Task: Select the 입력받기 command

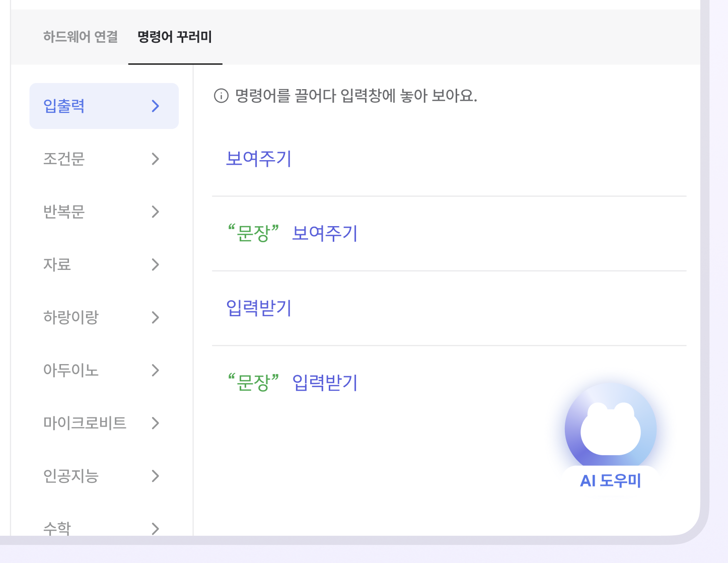Action: (x=259, y=308)
